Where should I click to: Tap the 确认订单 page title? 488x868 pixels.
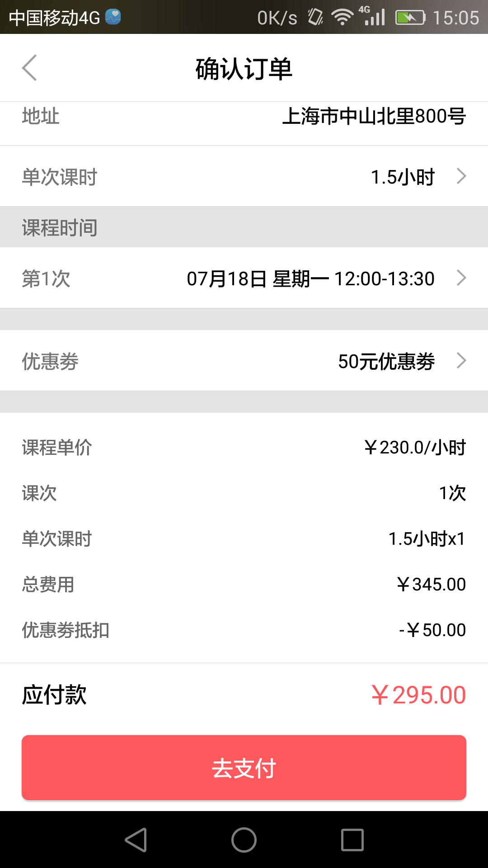pos(244,69)
